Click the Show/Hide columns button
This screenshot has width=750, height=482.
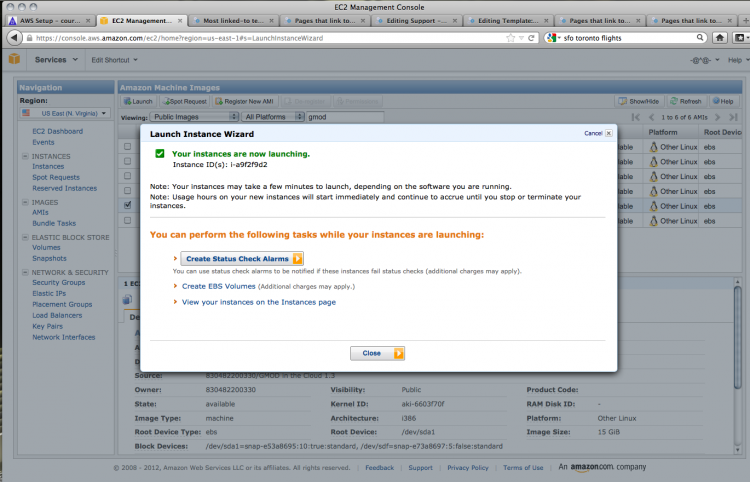pyautogui.click(x=639, y=101)
